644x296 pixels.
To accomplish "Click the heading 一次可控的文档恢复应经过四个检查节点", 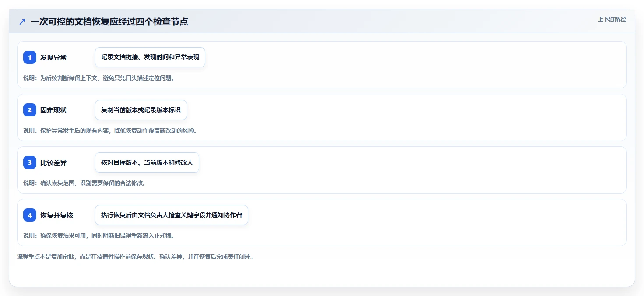I will click(x=109, y=21).
